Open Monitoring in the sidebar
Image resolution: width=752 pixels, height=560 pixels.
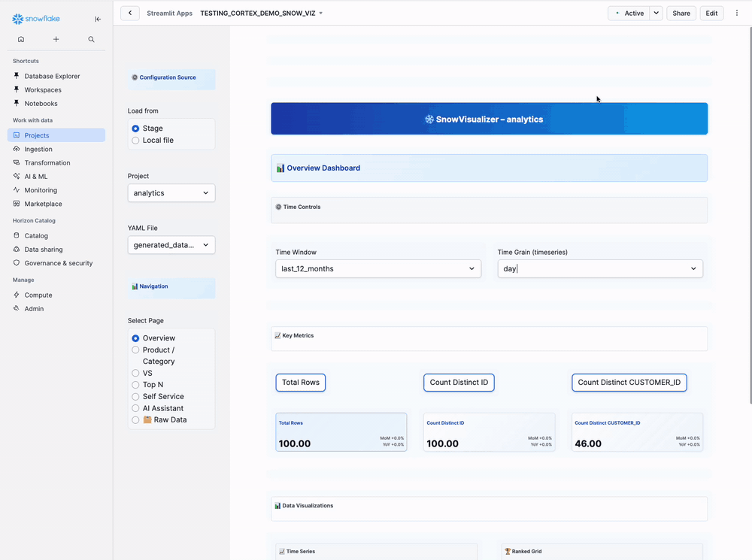pyautogui.click(x=41, y=190)
